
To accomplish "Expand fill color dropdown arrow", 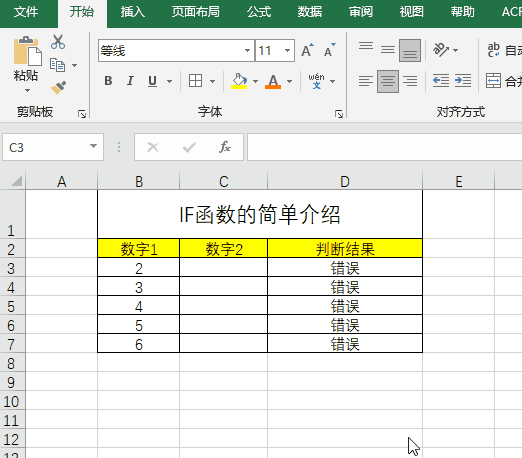I will point(255,81).
